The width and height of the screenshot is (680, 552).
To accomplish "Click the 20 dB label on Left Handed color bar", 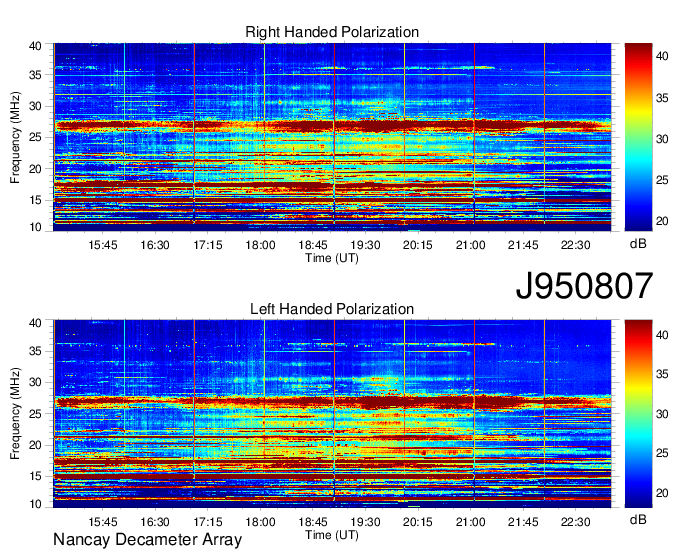I will 662,493.
